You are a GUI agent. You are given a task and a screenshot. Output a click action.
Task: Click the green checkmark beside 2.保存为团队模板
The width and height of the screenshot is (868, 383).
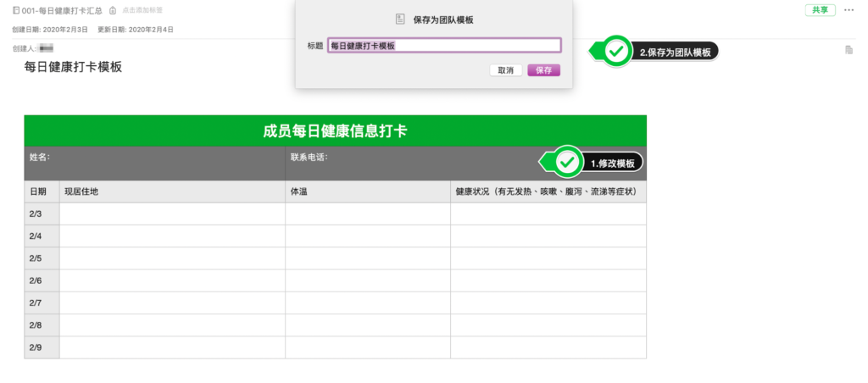(619, 52)
